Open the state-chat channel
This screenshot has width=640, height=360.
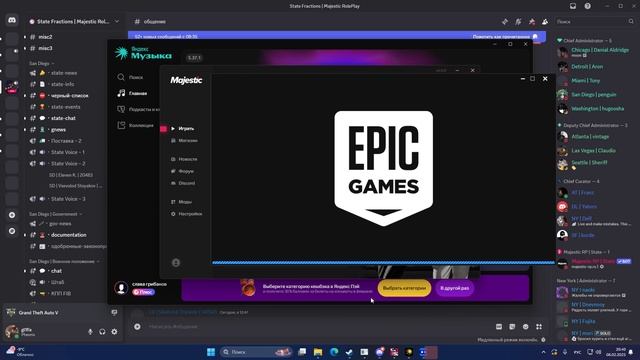coord(63,118)
